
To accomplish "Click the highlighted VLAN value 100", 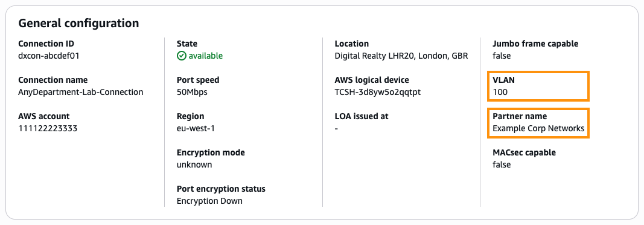I will pos(500,92).
